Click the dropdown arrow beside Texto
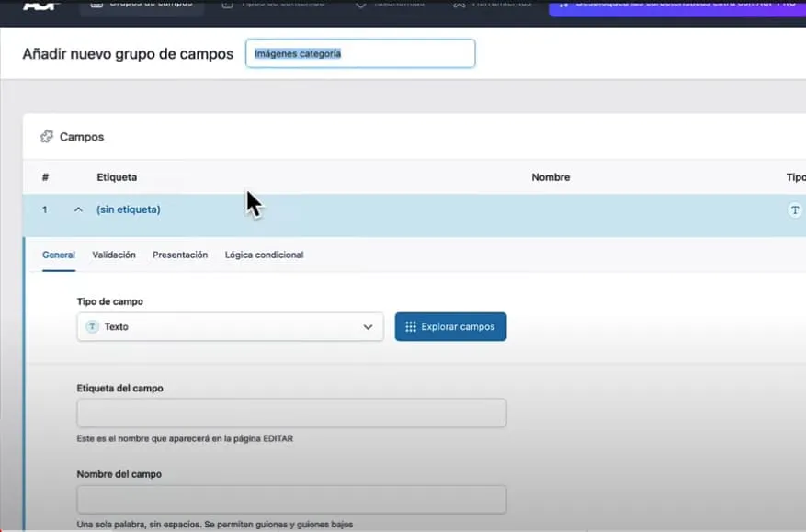 coord(368,327)
